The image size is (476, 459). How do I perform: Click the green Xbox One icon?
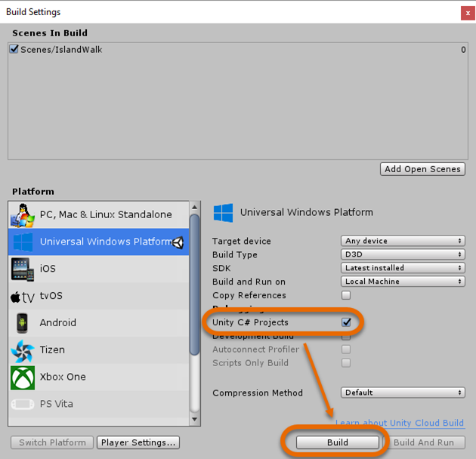point(23,377)
